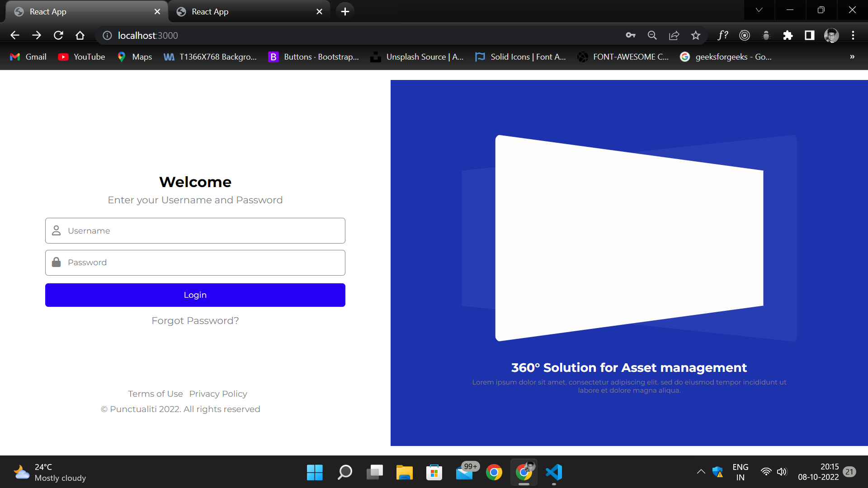Open Chrome from the taskbar

click(494, 473)
